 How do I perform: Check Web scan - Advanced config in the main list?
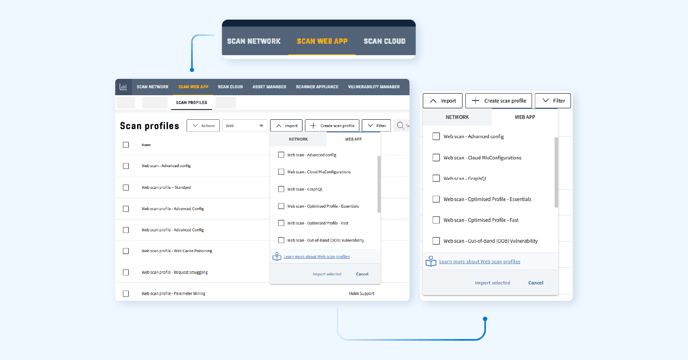(126, 166)
